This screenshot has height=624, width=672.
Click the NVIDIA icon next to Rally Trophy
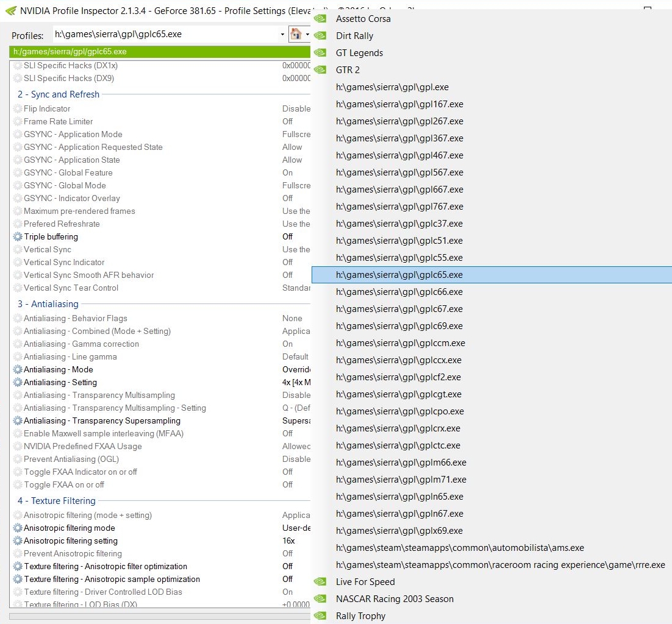[320, 616]
